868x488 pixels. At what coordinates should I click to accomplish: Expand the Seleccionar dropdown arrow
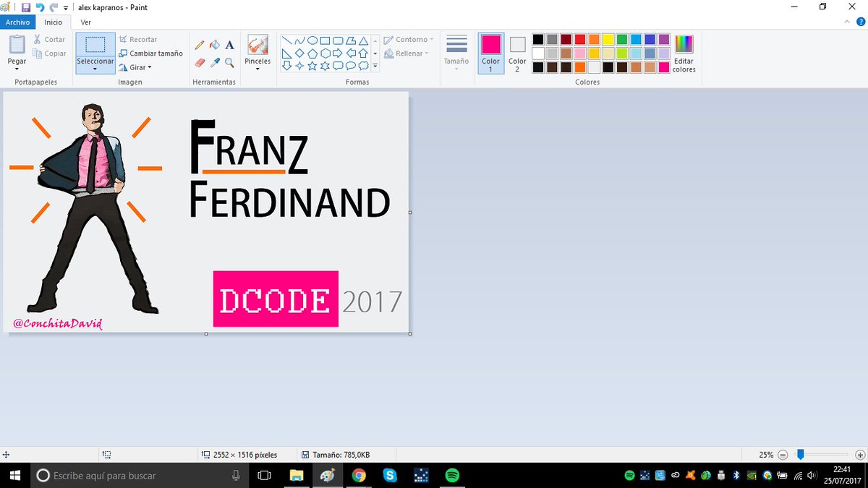tap(95, 70)
